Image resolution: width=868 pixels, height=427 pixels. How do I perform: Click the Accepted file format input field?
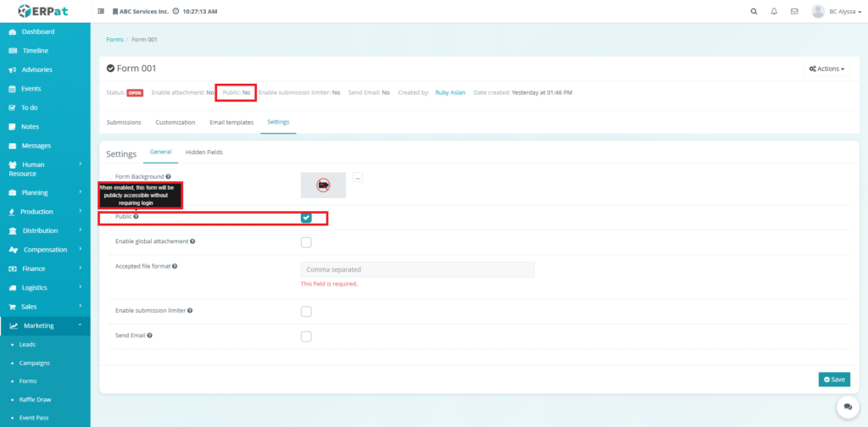click(x=417, y=269)
